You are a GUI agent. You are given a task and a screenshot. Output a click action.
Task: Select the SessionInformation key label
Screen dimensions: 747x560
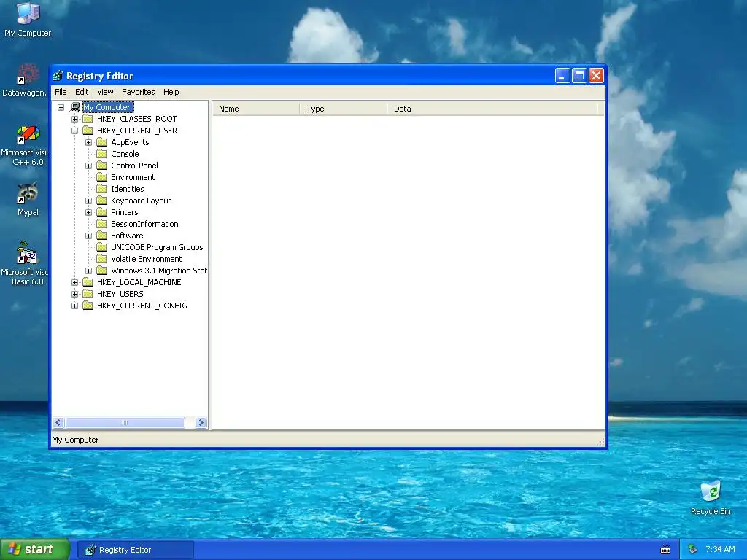144,224
